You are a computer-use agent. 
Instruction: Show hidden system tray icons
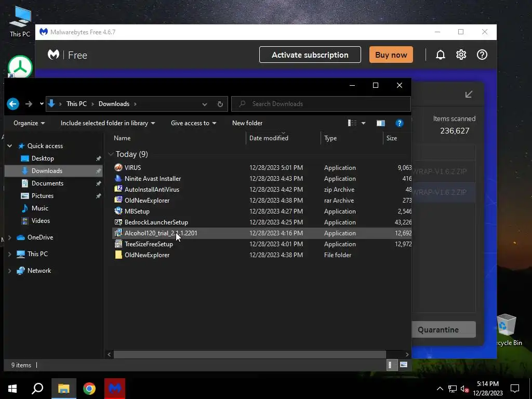[440, 389]
